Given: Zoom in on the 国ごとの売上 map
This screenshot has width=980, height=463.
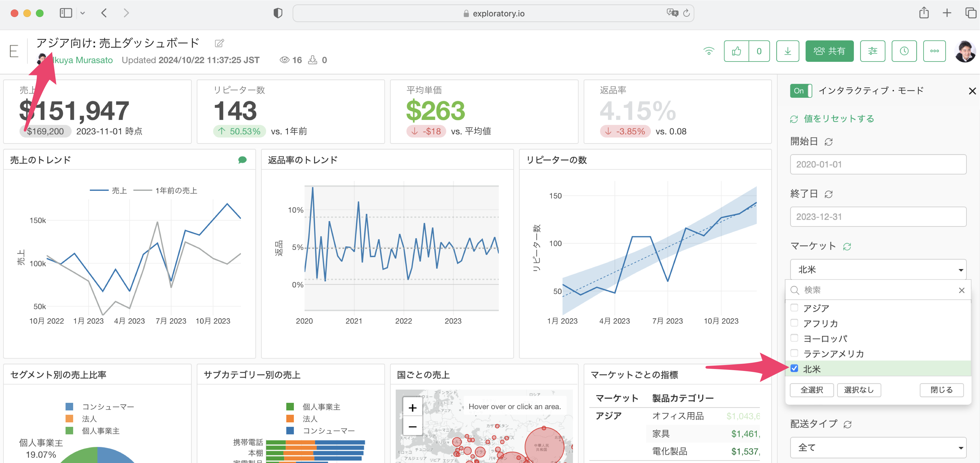Looking at the screenshot, I should coord(412,408).
